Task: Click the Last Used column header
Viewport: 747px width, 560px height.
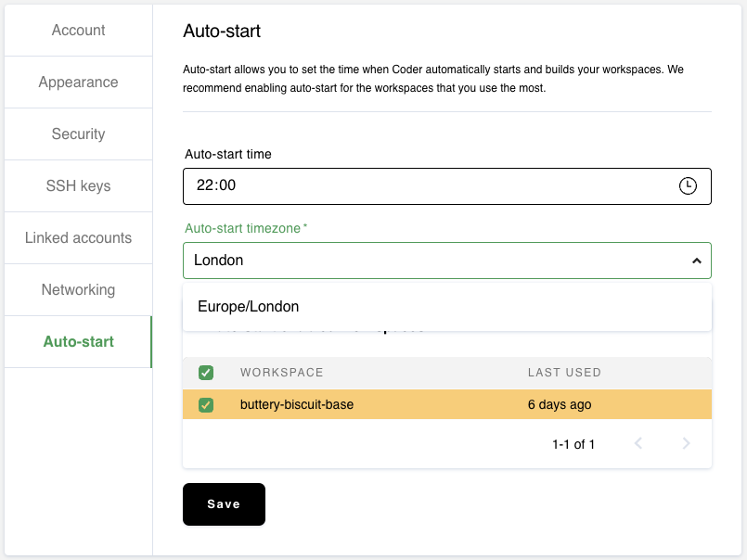Action: pyautogui.click(x=564, y=373)
